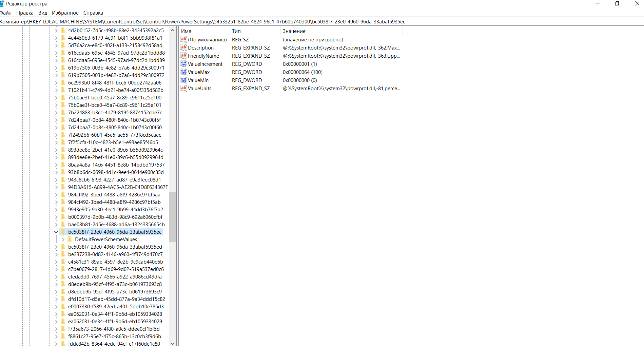Select key 7d24baa7-0b84-480f-840c-1b0743c00f60
The width and height of the screenshot is (644, 346).
coord(115,127)
